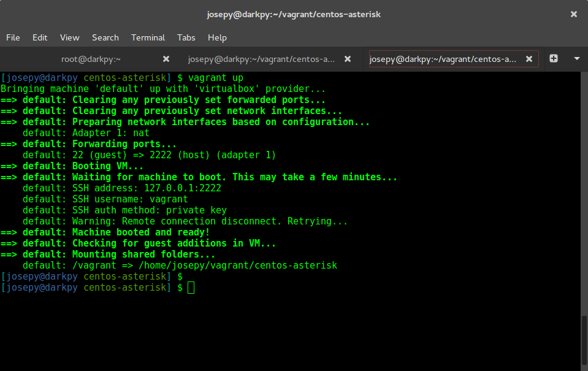
Task: Select the middle josepy vagrant tab
Action: 261,59
